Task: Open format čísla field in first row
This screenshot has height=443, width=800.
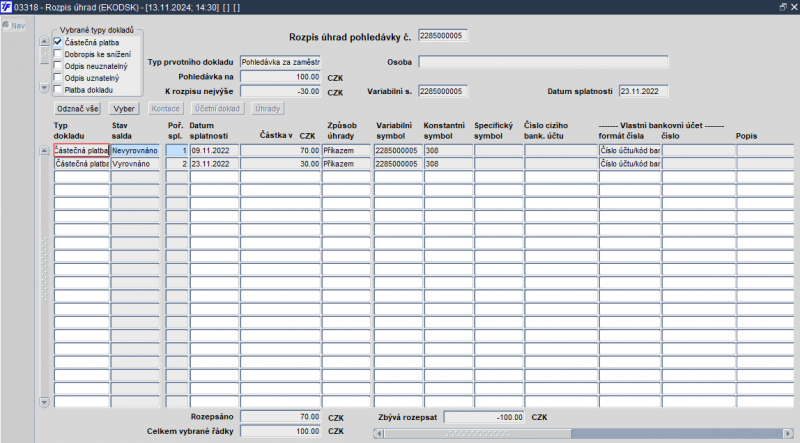Action: [x=629, y=150]
